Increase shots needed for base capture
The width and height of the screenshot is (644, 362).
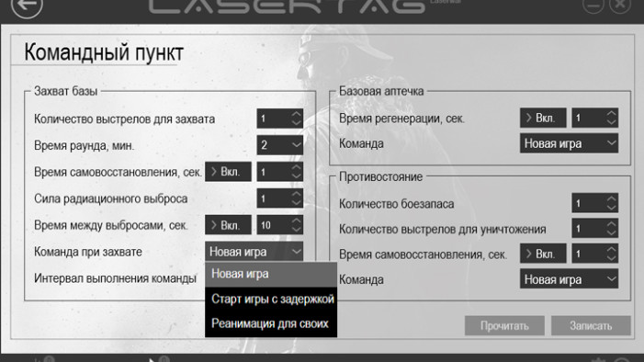(296, 114)
